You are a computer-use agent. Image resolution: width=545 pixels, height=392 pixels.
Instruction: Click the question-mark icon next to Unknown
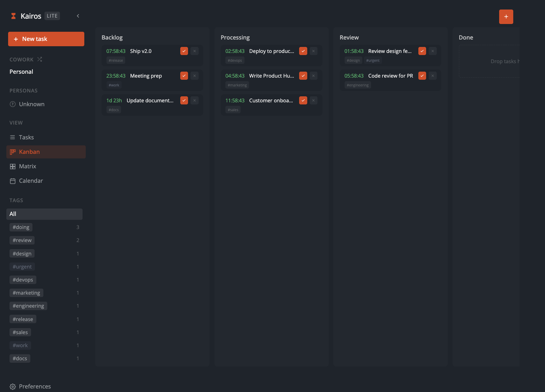click(13, 104)
